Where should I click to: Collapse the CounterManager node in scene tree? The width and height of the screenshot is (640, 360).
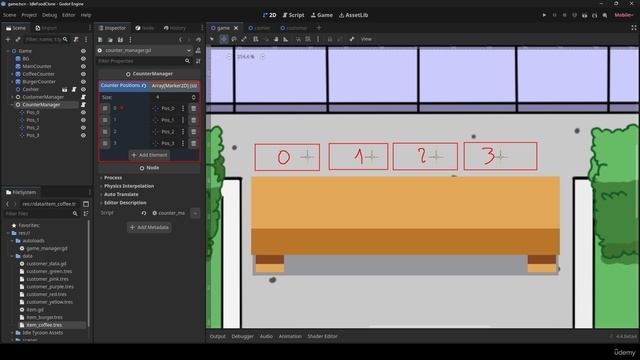point(12,105)
